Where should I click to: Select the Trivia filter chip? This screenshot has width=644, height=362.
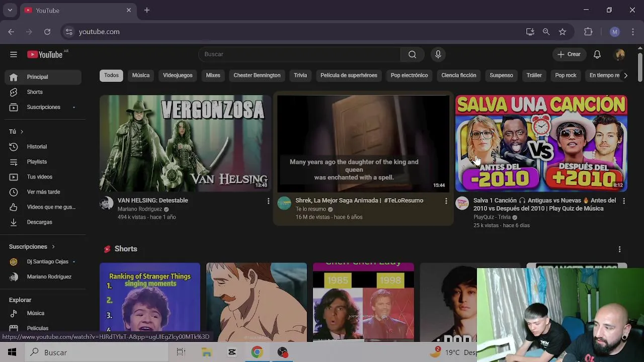(x=300, y=75)
